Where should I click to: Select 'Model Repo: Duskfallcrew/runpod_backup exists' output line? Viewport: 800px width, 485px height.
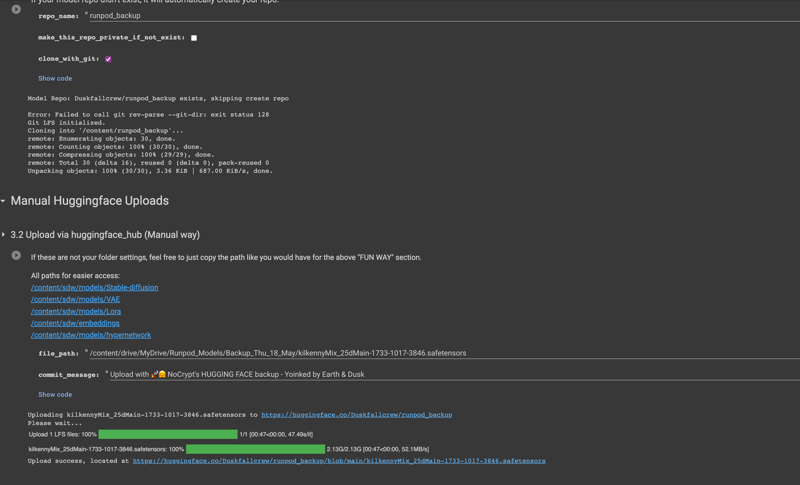point(158,98)
